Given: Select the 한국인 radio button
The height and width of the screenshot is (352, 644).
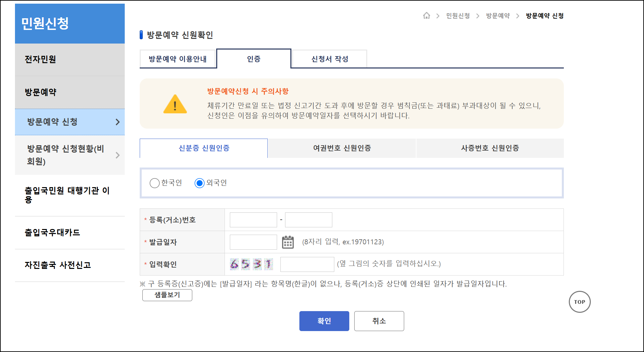Looking at the screenshot, I should pos(155,183).
